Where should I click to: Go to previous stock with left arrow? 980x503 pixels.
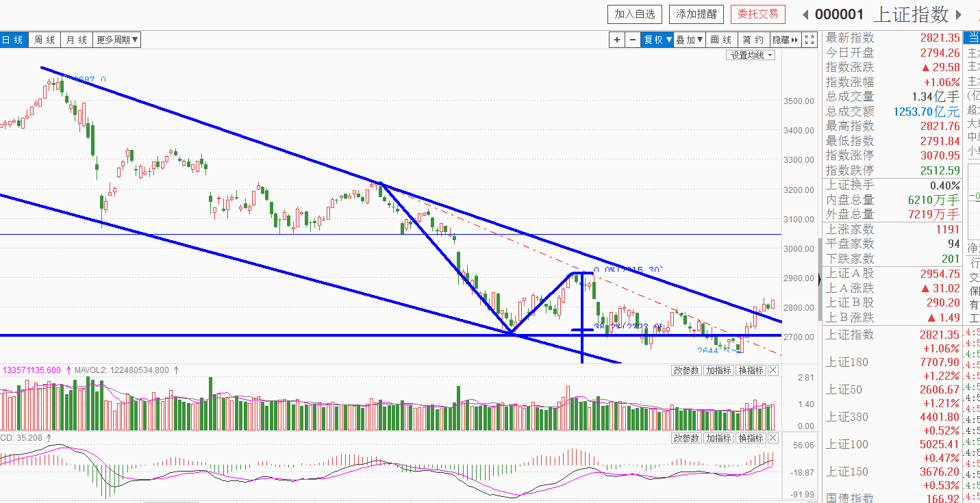805,14
